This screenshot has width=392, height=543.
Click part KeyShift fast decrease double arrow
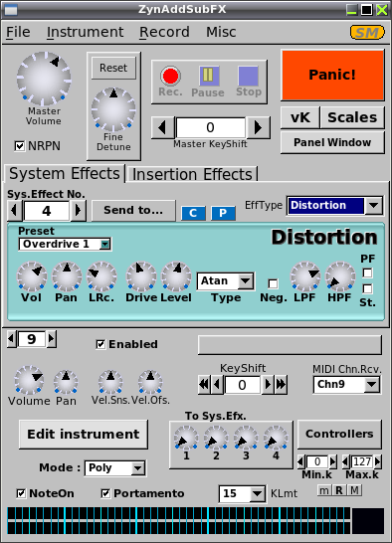click(204, 385)
